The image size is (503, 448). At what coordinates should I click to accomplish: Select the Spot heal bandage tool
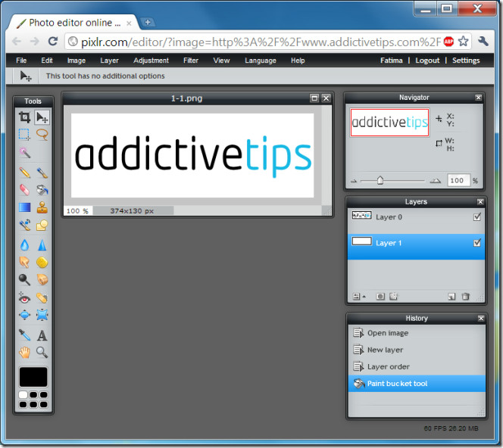coord(42,298)
